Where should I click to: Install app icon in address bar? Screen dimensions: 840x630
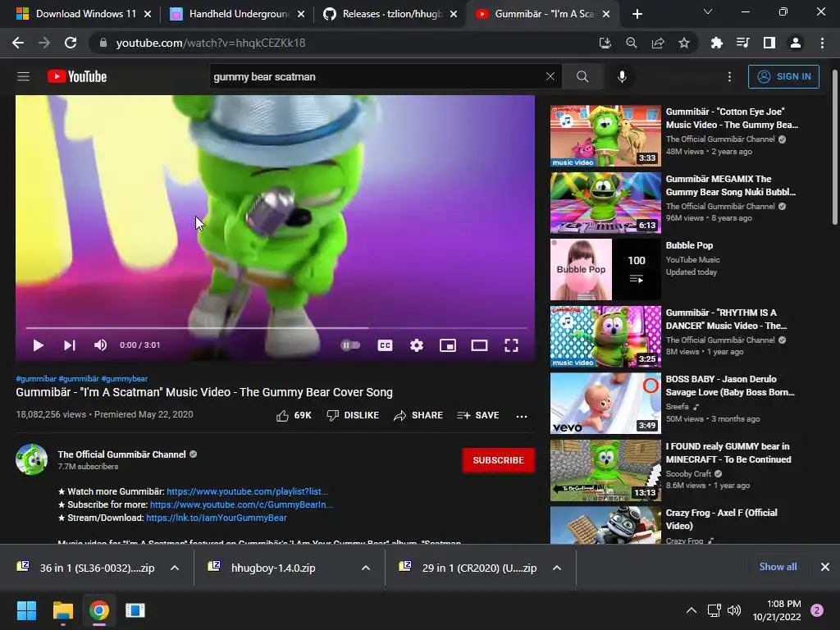click(x=605, y=43)
